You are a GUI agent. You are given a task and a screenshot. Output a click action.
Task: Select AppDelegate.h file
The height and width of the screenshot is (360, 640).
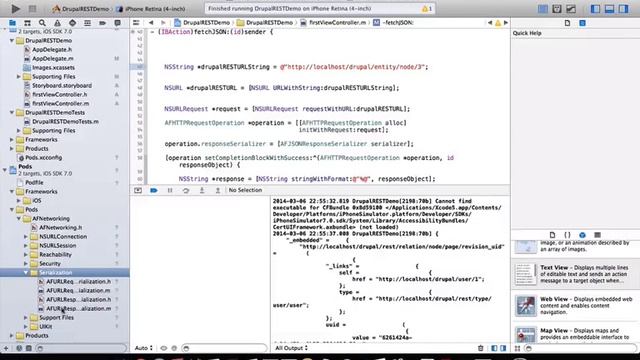pos(52,49)
